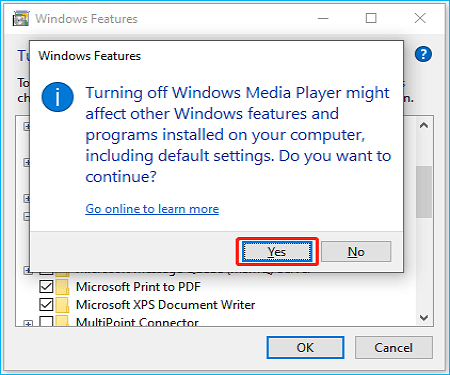Image resolution: width=450 pixels, height=375 pixels.
Task: Click the scroll up arrow of features list
Action: [x=424, y=125]
